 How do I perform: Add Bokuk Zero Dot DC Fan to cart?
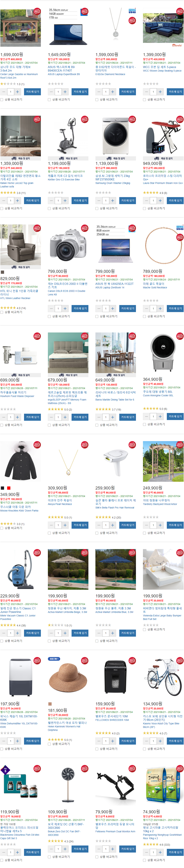tap(80, 849)
